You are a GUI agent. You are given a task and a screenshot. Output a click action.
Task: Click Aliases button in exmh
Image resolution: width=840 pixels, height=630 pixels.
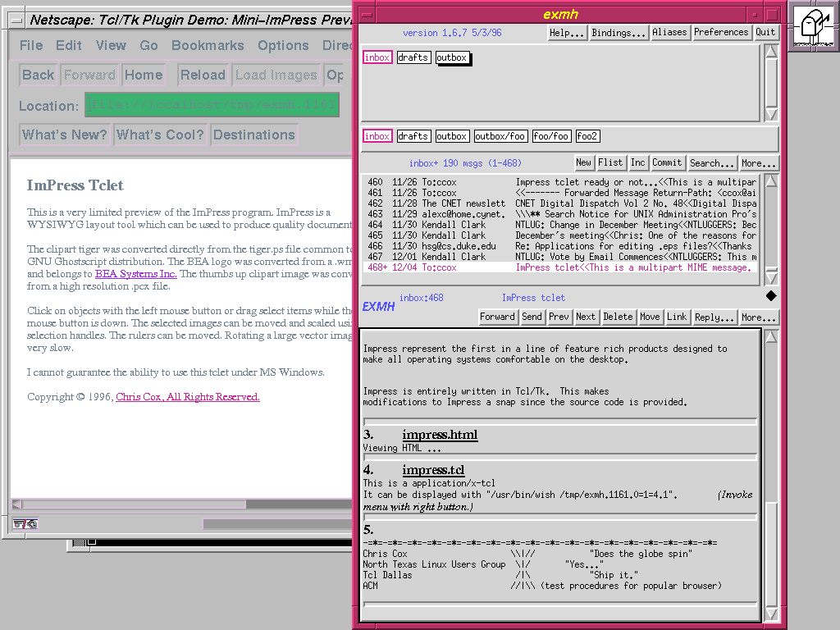click(x=669, y=32)
